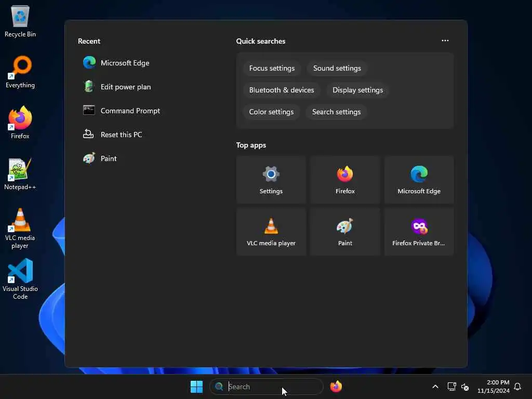Open the clock showing 2:00 PM

(494, 387)
